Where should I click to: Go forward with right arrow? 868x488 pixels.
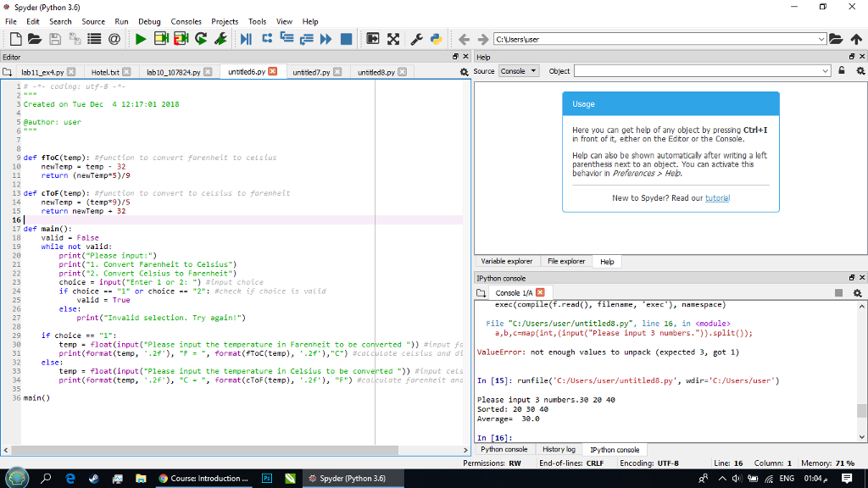482,39
